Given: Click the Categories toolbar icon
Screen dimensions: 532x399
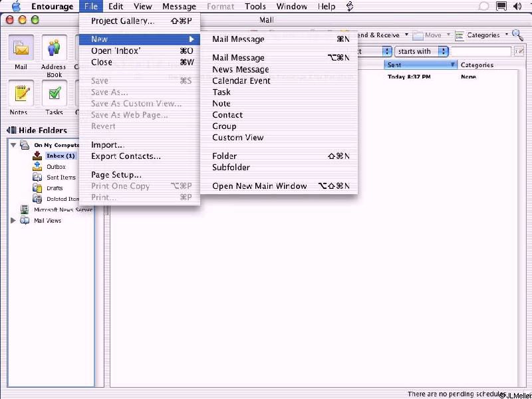Looking at the screenshot, I should 460,35.
